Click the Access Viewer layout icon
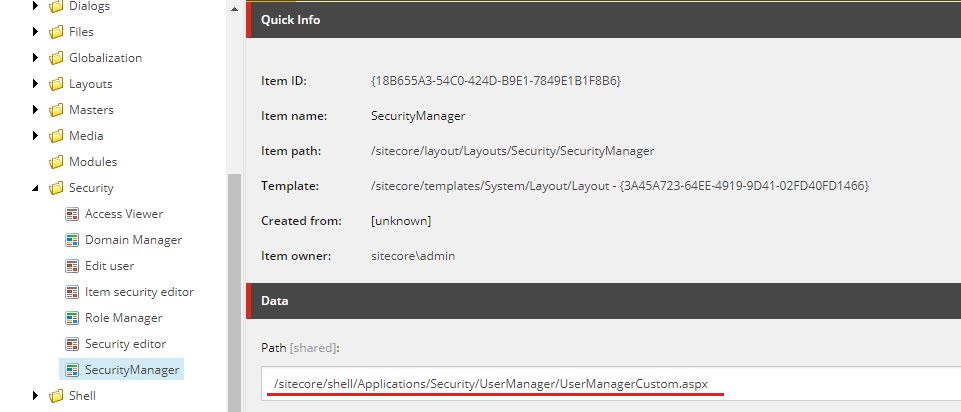The height and width of the screenshot is (412, 961). click(x=72, y=214)
